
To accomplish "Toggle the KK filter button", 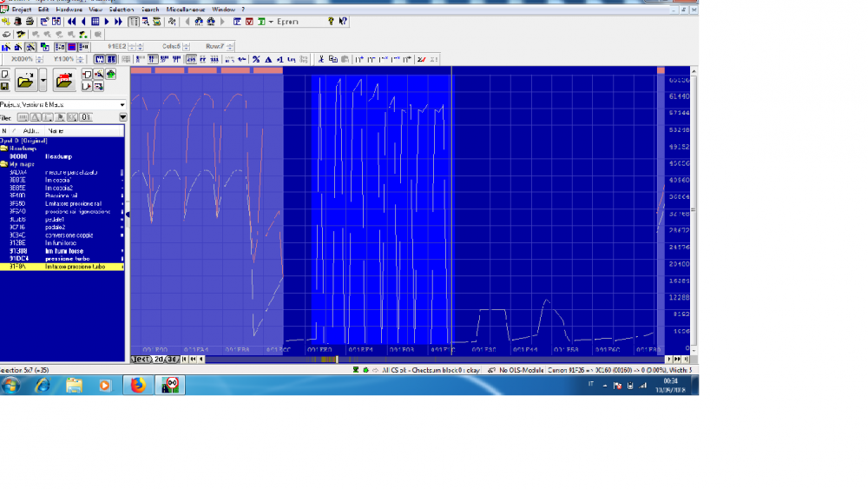I will (x=73, y=117).
